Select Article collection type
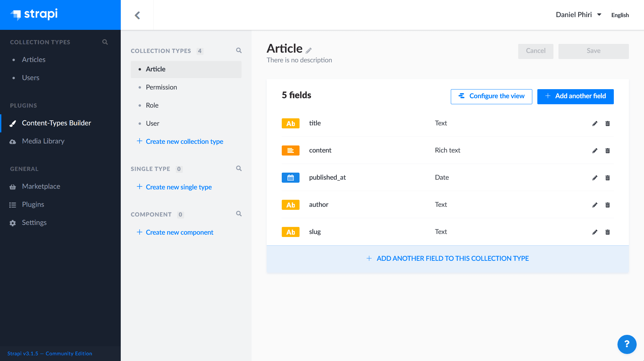Image resolution: width=644 pixels, height=361 pixels. click(x=186, y=69)
